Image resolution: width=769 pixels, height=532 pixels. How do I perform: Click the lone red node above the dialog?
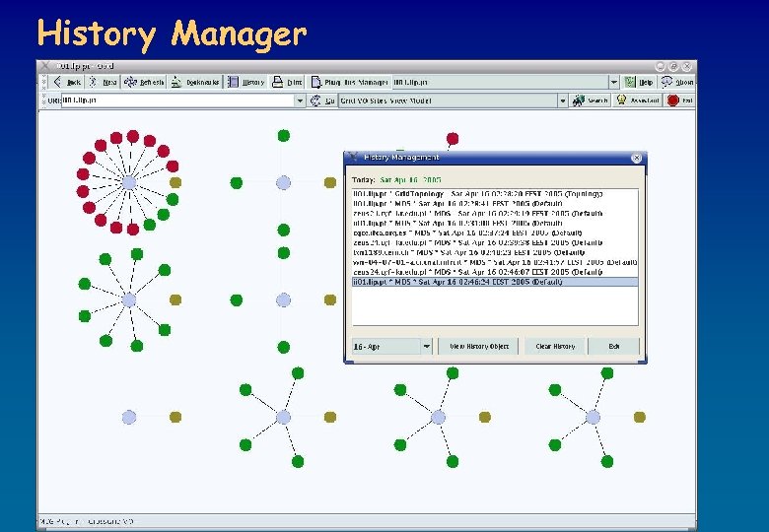coord(453,139)
